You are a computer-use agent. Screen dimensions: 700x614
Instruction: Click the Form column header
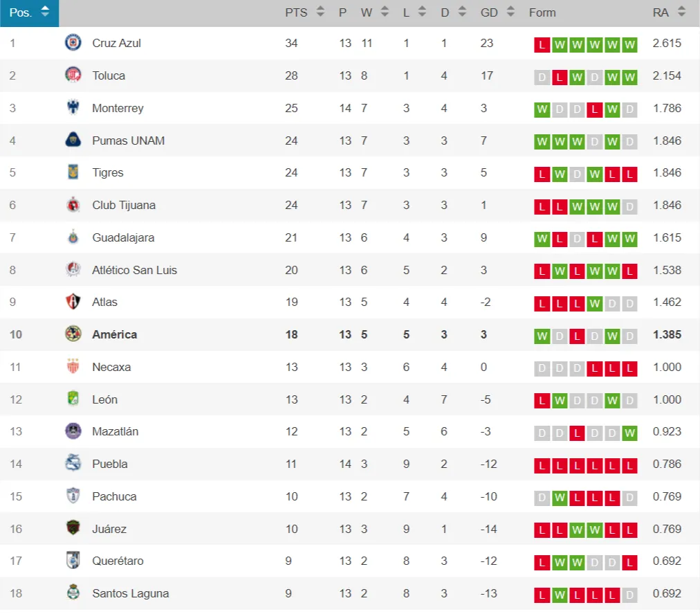click(542, 12)
